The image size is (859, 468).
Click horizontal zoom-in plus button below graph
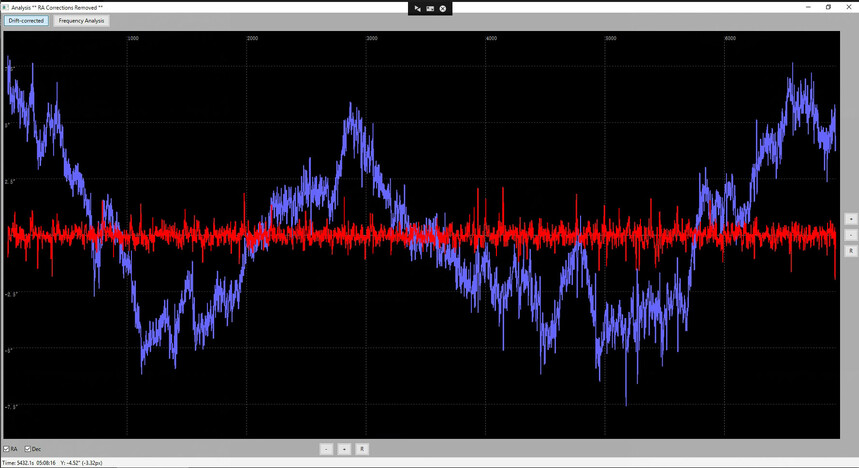point(344,449)
